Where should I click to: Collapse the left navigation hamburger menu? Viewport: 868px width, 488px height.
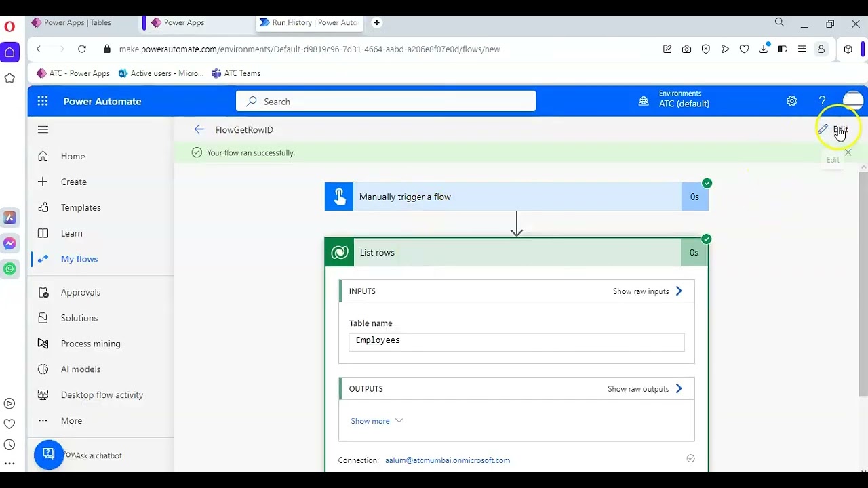[43, 129]
